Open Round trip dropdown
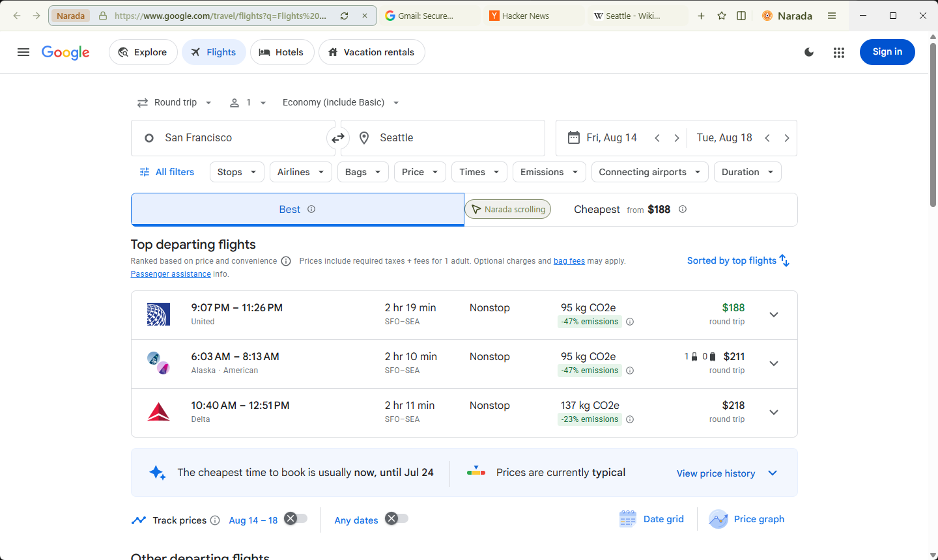This screenshot has height=560, width=938. point(175,102)
